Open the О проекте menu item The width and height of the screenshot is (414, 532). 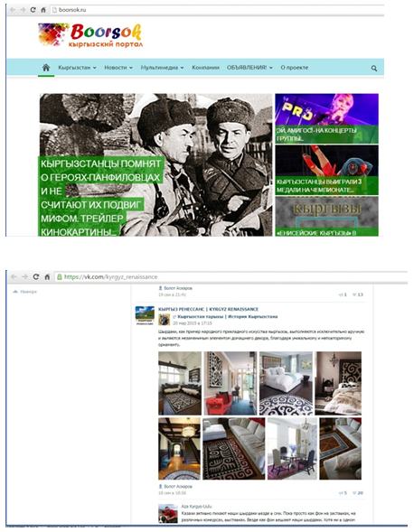tap(294, 68)
